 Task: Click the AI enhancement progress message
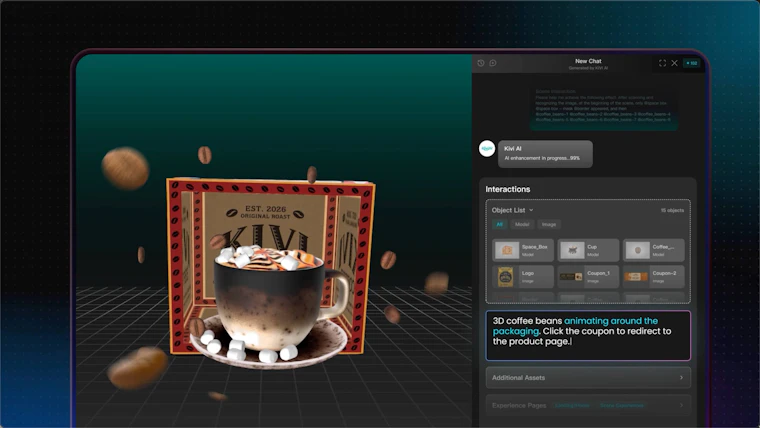click(x=545, y=154)
